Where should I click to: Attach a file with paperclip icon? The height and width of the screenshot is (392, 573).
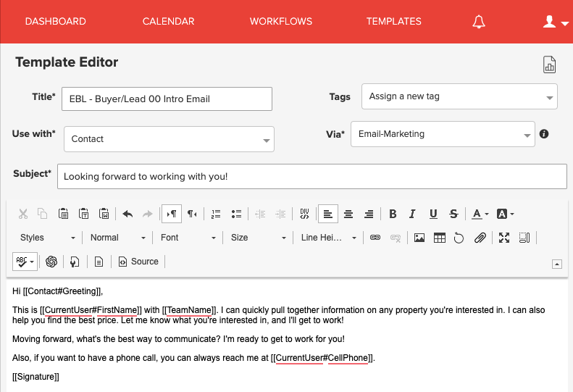tap(480, 238)
